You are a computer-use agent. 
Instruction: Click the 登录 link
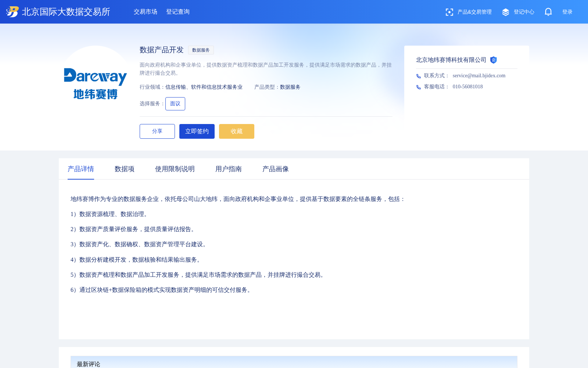tap(567, 12)
